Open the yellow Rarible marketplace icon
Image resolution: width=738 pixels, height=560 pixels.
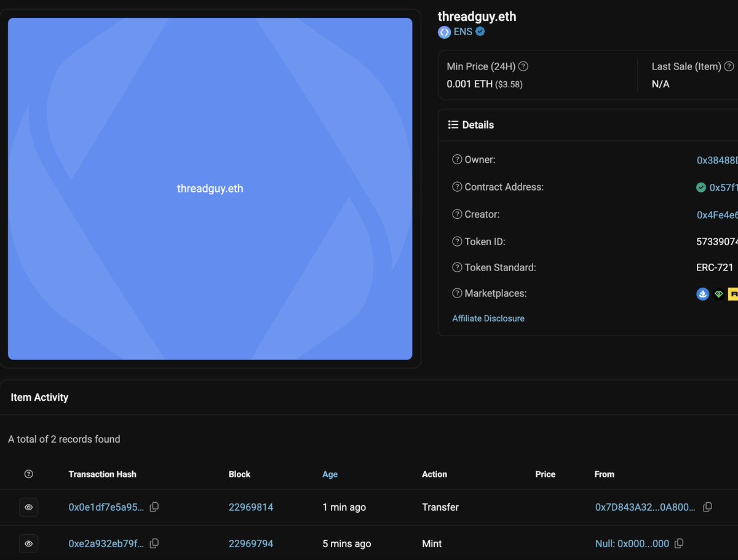point(733,294)
